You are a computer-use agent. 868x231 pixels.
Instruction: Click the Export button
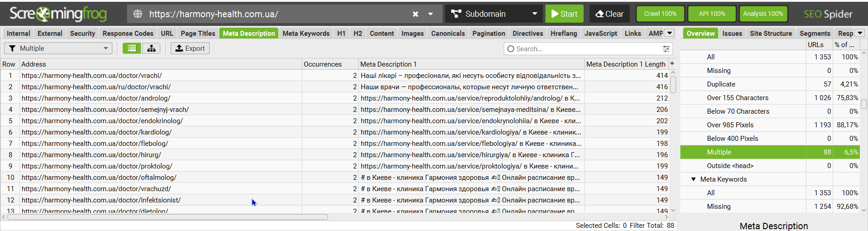click(190, 48)
